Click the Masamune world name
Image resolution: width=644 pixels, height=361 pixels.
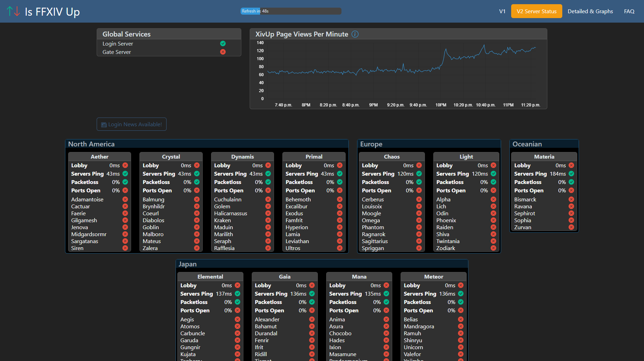coord(343,354)
